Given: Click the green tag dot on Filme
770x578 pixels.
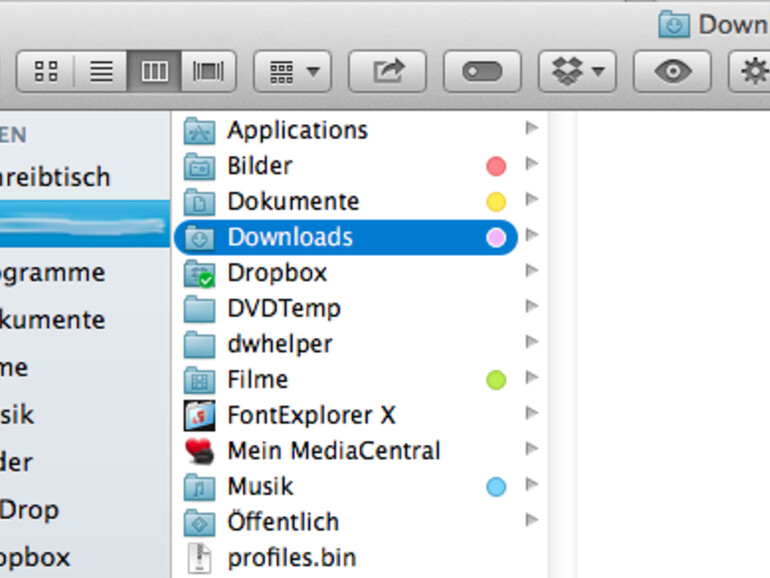Looking at the screenshot, I should click(x=496, y=380).
